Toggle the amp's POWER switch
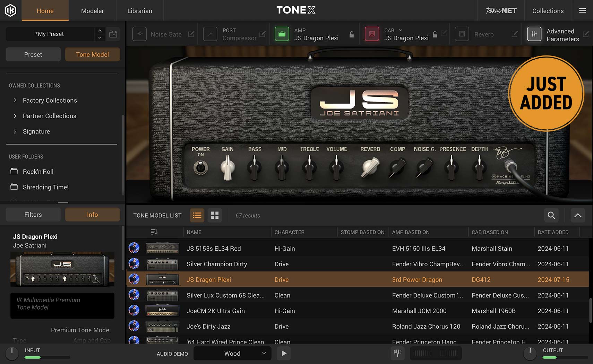The height and width of the screenshot is (364, 593). tap(200, 167)
